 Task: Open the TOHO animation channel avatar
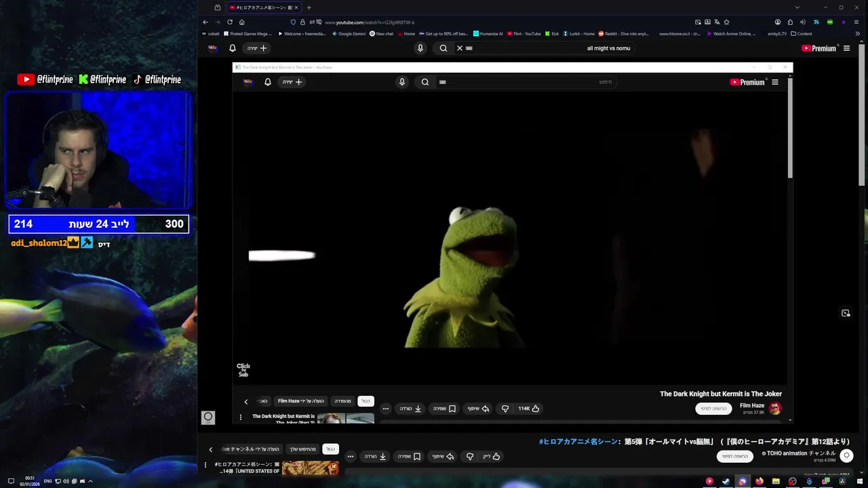coord(846,455)
